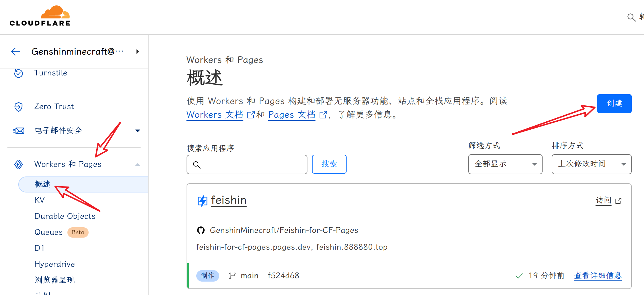Open the 排序方式 上次修改时间 dropdown
The image size is (644, 295).
click(x=591, y=164)
